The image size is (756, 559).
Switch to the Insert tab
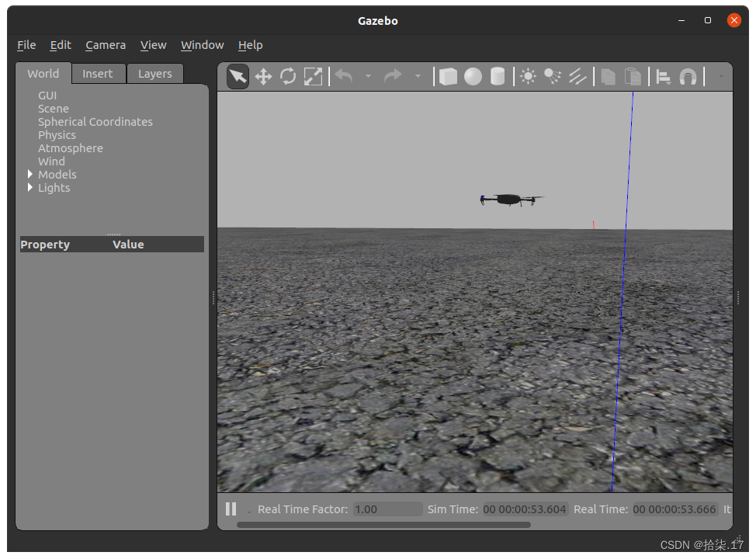(x=98, y=74)
